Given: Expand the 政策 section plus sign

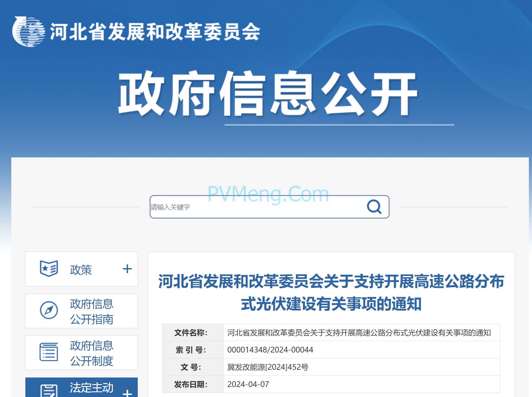Looking at the screenshot, I should pos(127,269).
